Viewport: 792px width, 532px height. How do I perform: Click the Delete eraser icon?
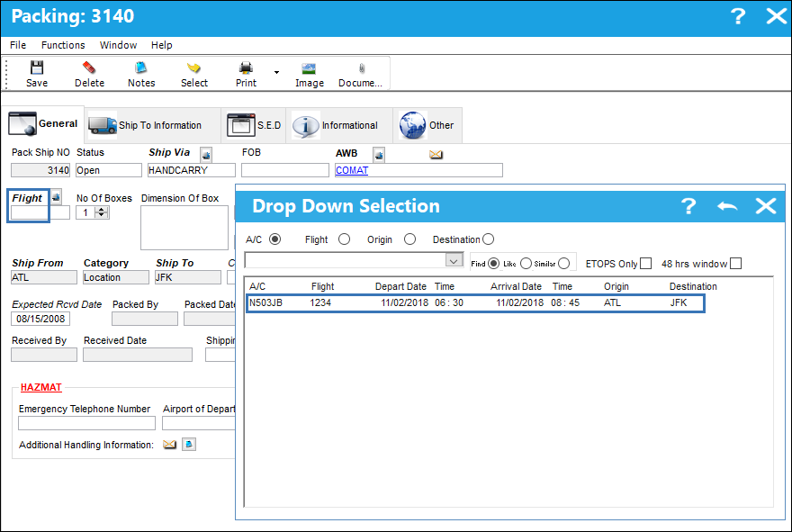tap(89, 68)
